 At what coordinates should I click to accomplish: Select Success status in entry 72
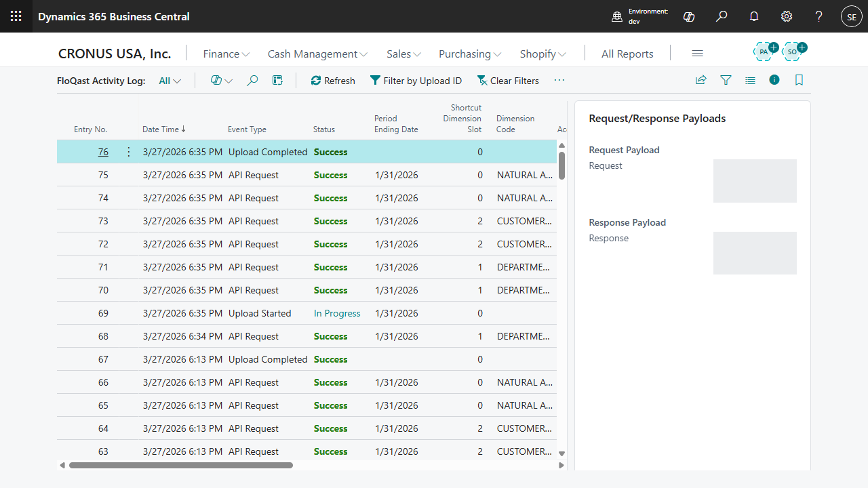(x=330, y=244)
